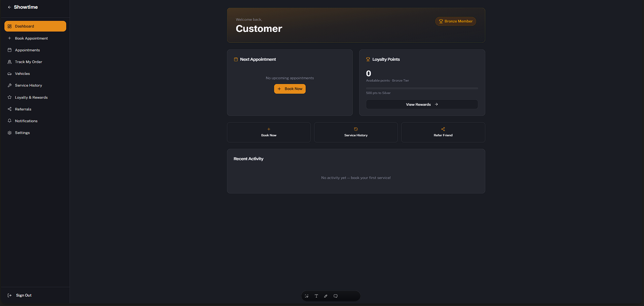Click the car icon for Vehicles

9,74
